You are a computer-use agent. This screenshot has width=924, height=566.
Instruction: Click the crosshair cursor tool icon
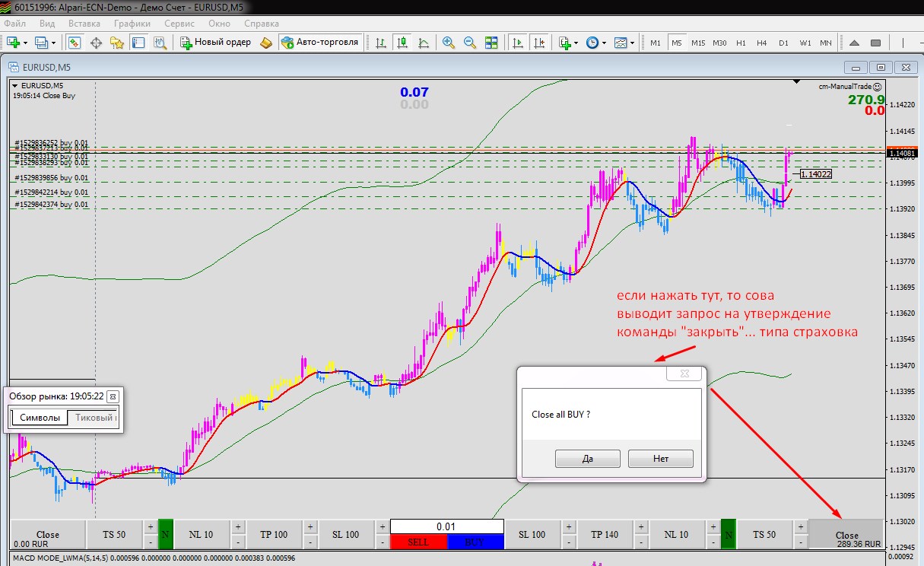(x=97, y=43)
